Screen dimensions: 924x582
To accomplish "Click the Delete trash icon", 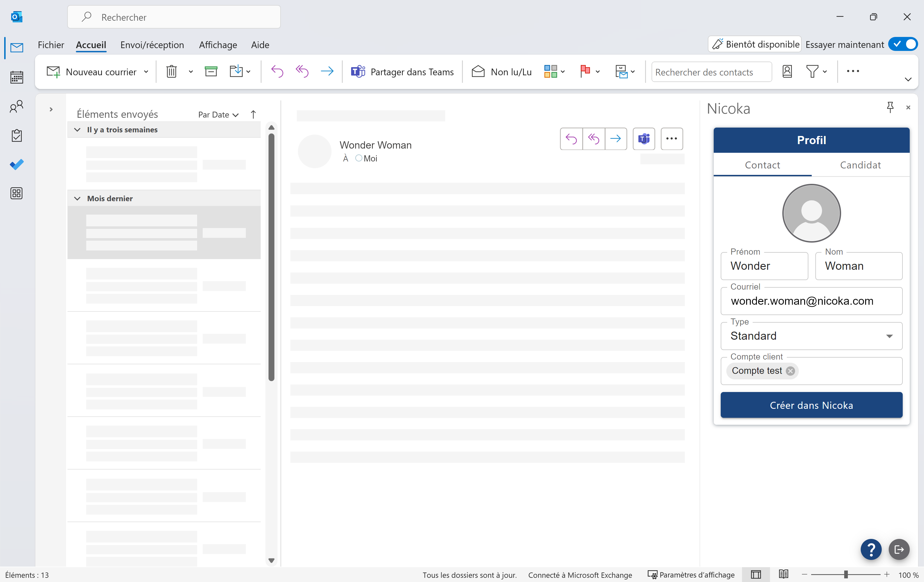I will click(171, 72).
